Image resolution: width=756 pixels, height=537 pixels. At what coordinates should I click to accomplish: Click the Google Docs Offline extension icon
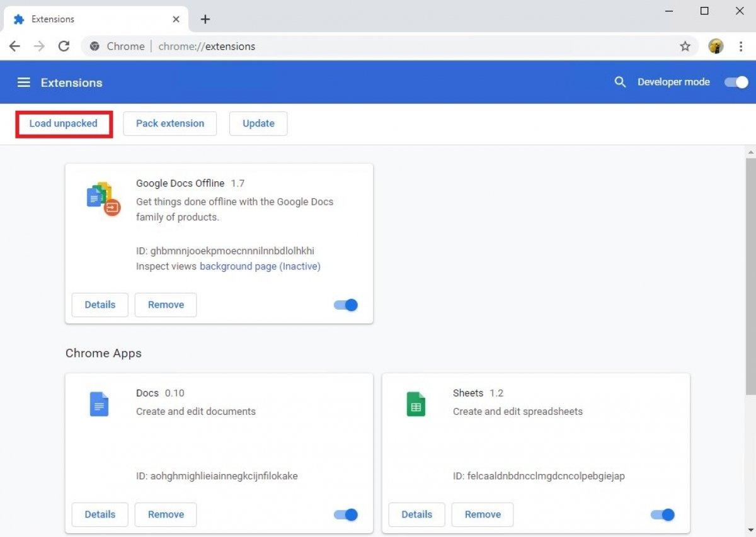click(103, 198)
